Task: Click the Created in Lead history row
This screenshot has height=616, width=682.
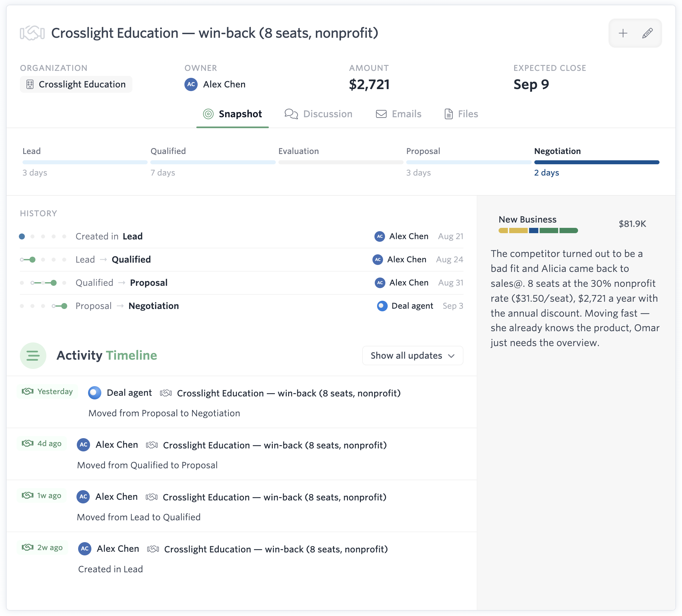Action: (x=242, y=236)
